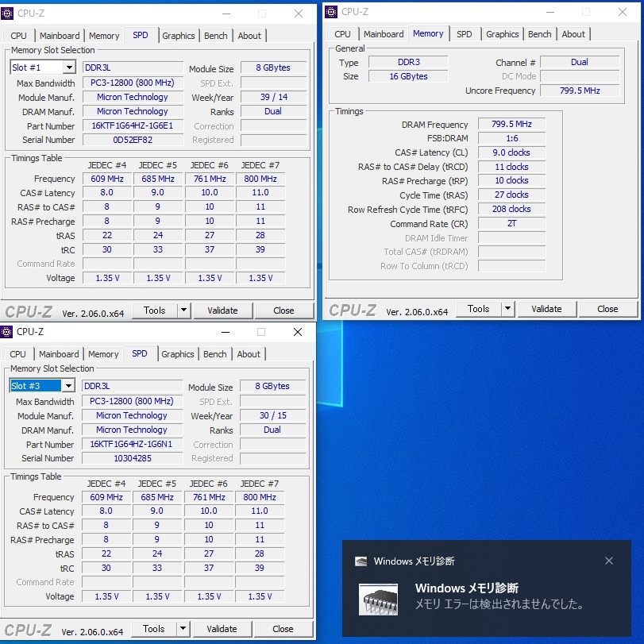Click Close button in Memory CPU-Z window
The image size is (644, 644).
point(607,309)
